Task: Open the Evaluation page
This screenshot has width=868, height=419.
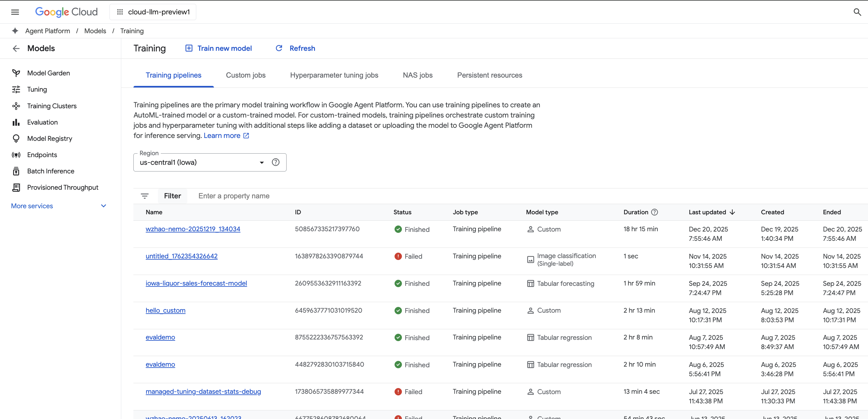Action: point(42,122)
